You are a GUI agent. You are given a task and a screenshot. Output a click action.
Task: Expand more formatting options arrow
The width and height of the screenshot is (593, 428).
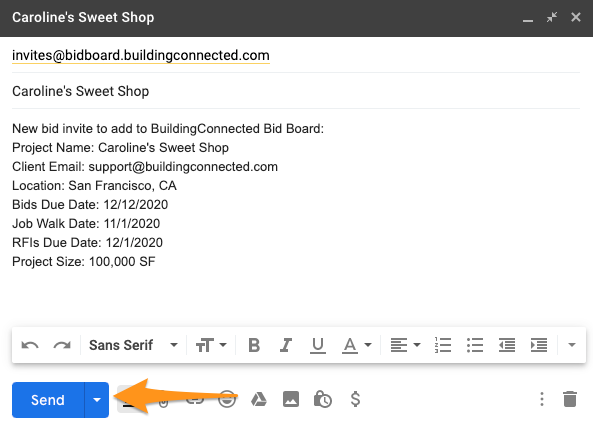click(x=572, y=345)
